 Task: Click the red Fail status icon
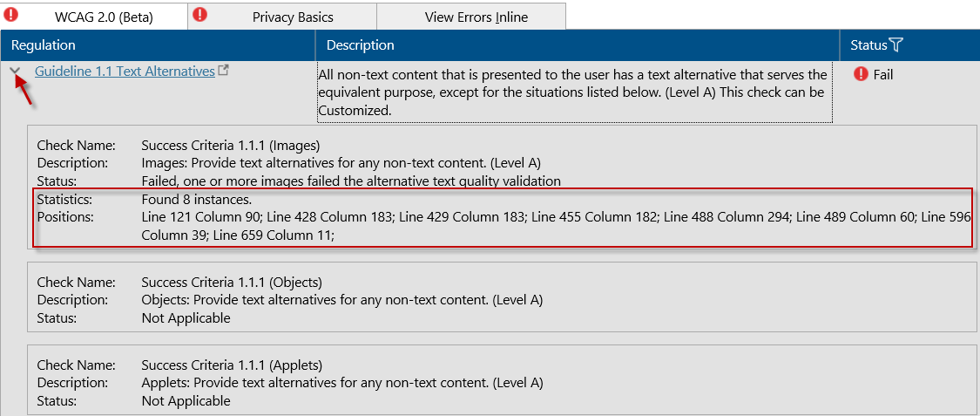click(862, 74)
